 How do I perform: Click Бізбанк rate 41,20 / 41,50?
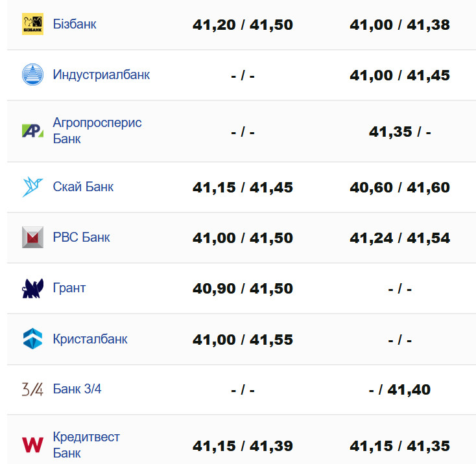(x=243, y=25)
